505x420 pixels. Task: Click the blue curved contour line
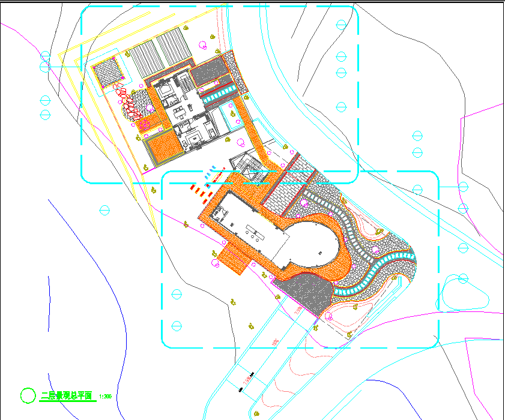102,270
